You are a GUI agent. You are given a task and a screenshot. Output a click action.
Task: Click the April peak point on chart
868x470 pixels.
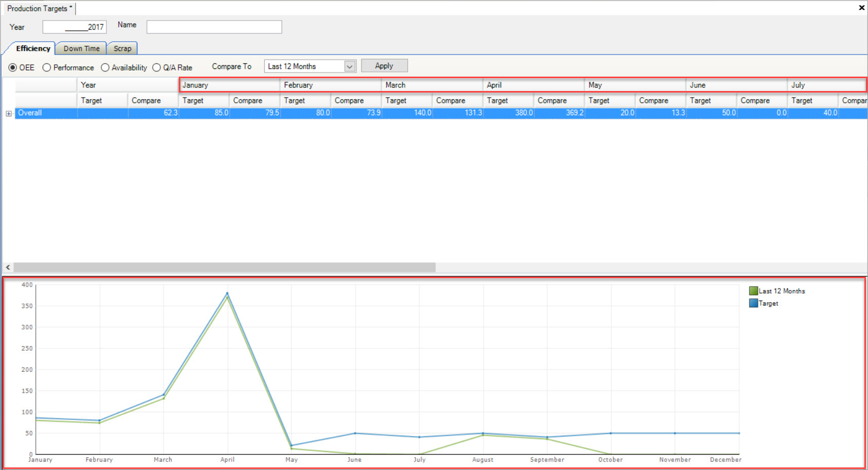227,294
